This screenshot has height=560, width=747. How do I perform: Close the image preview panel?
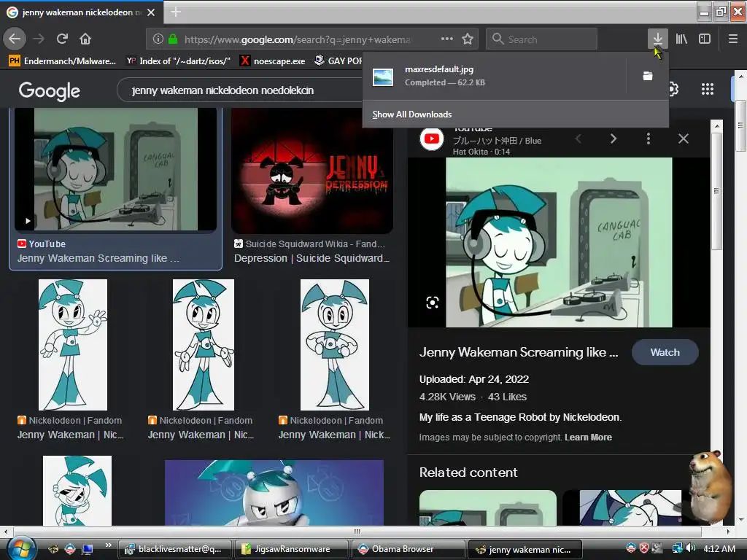tap(683, 139)
